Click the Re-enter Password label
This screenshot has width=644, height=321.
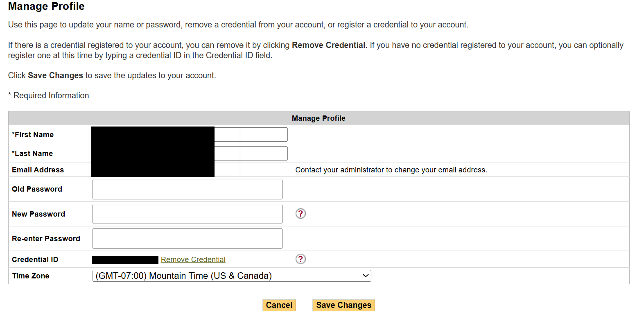tap(46, 239)
